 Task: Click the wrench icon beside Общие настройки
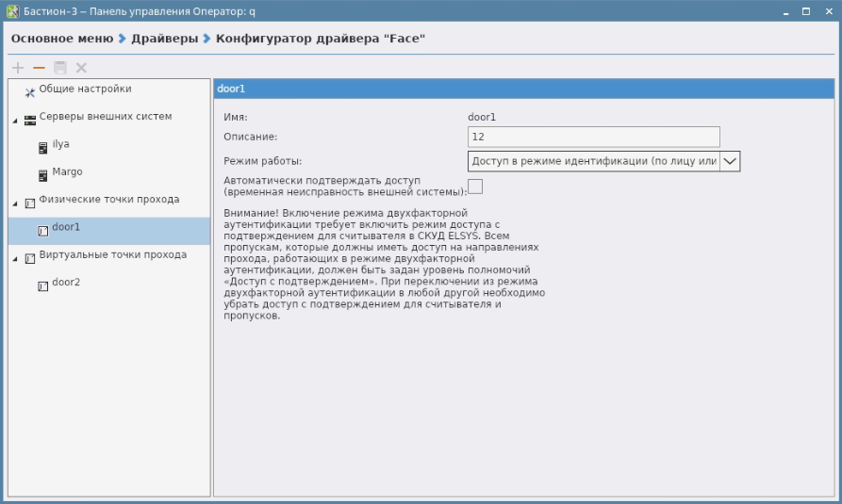tap(29, 92)
